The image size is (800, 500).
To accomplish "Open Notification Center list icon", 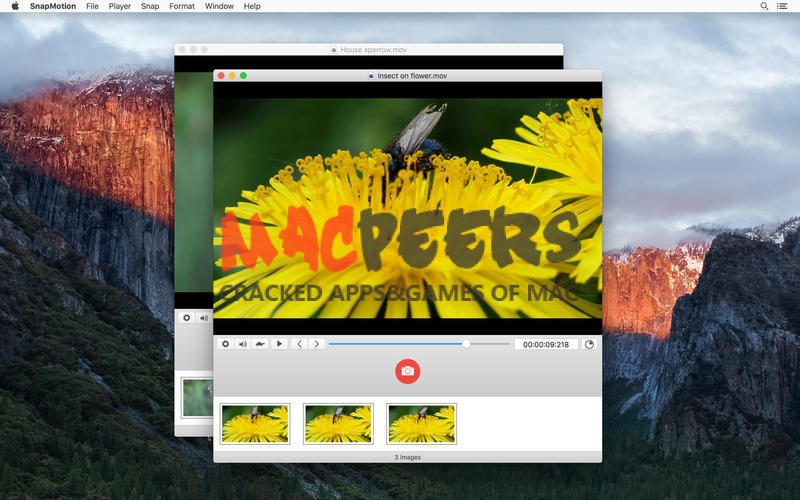I will click(x=782, y=6).
